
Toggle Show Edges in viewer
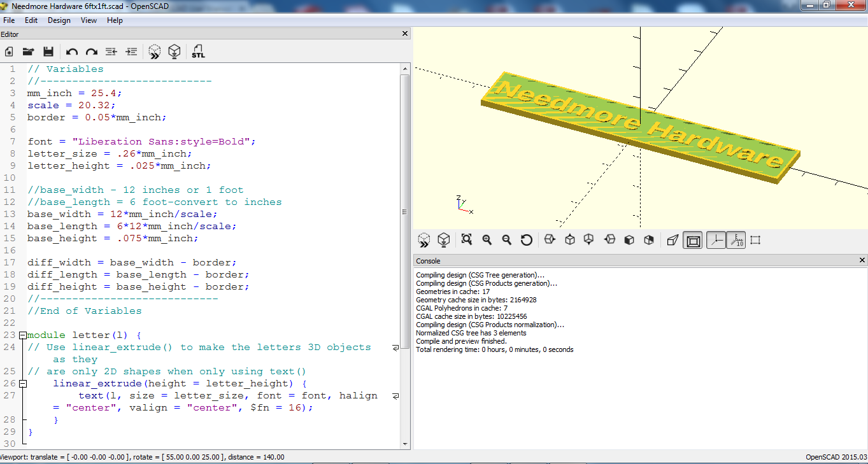(756, 240)
